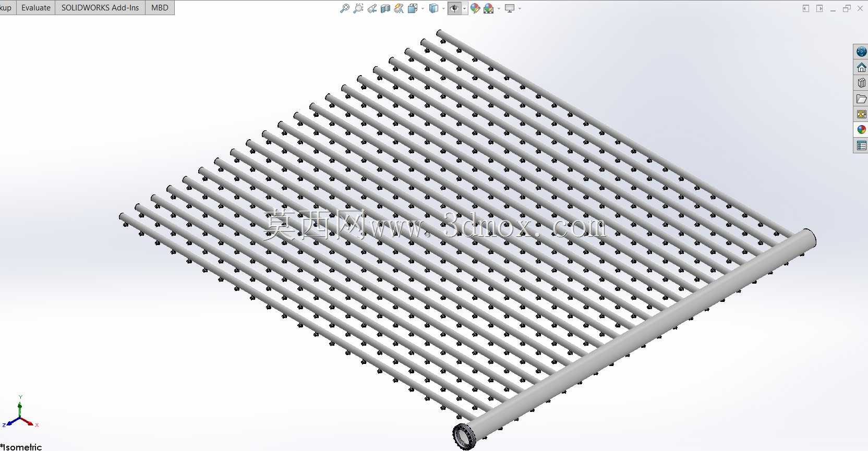The height and width of the screenshot is (451, 868).
Task: Activate the Section View tool
Action: click(385, 8)
